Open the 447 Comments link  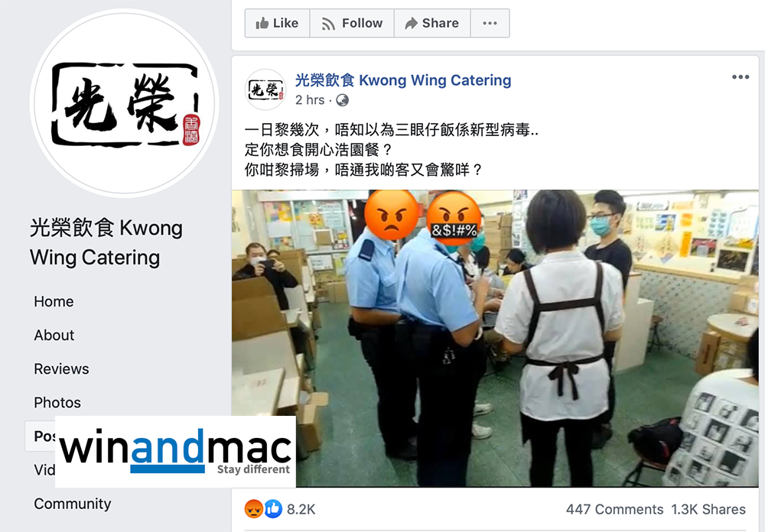[x=614, y=510]
